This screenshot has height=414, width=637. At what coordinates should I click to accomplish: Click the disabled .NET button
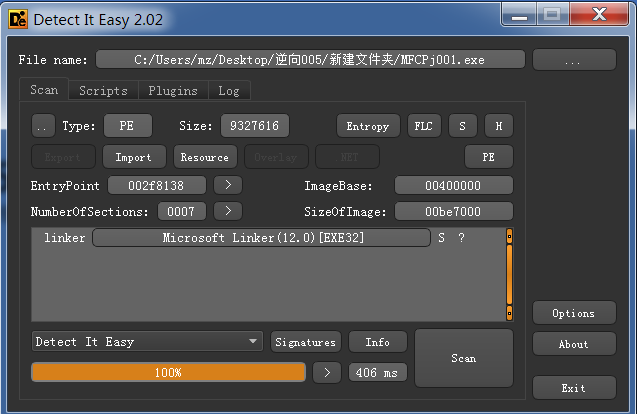click(347, 157)
